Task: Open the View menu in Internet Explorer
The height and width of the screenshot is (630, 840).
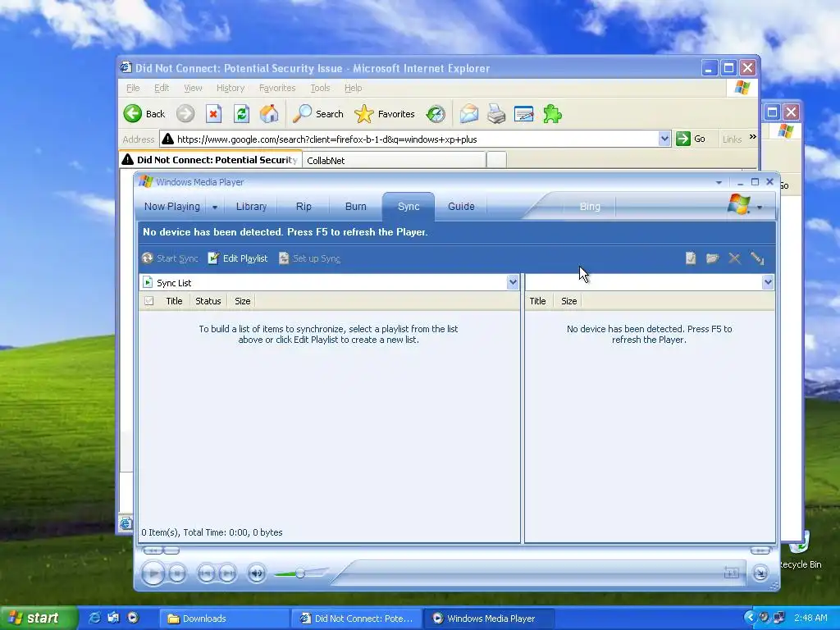Action: (x=193, y=88)
